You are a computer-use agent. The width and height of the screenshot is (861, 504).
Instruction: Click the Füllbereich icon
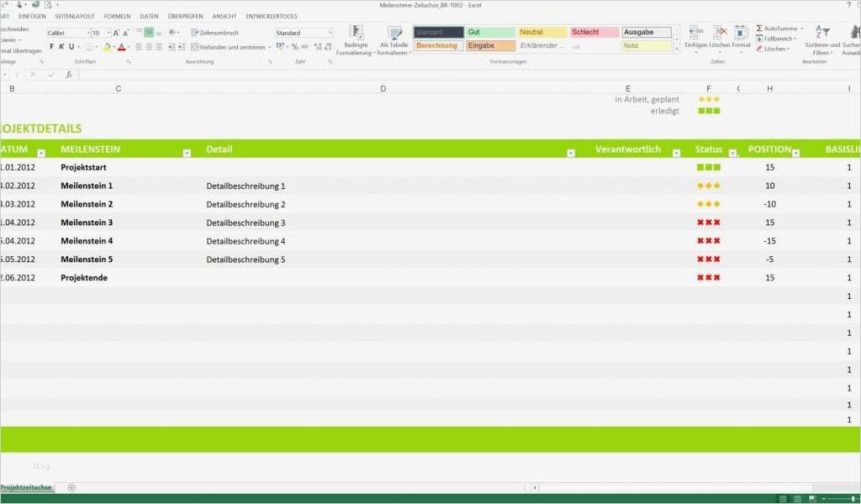(758, 38)
